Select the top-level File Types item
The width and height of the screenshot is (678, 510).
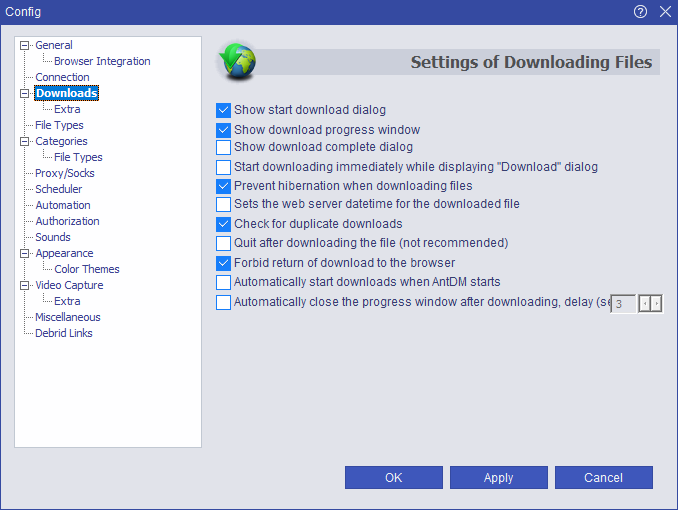coord(59,125)
